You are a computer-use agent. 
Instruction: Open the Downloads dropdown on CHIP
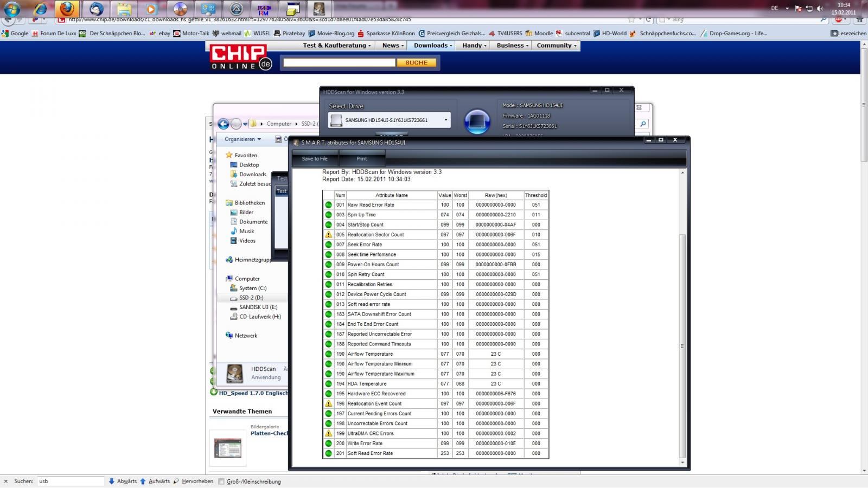click(433, 46)
